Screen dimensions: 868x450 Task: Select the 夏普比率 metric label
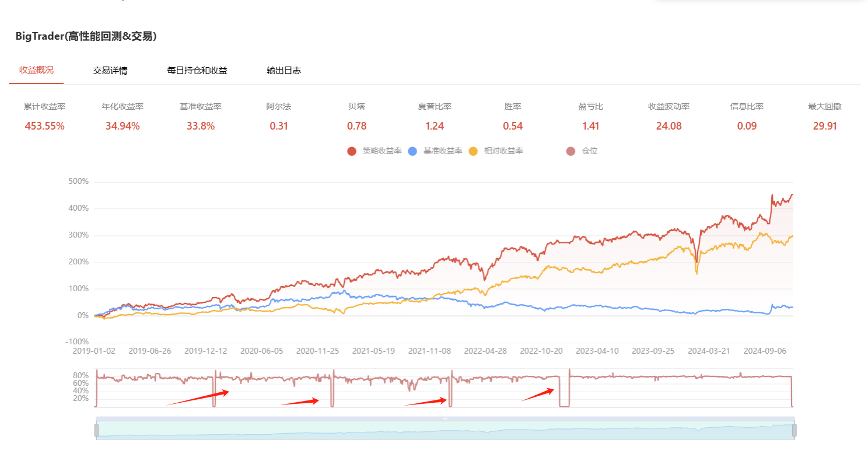pos(435,107)
